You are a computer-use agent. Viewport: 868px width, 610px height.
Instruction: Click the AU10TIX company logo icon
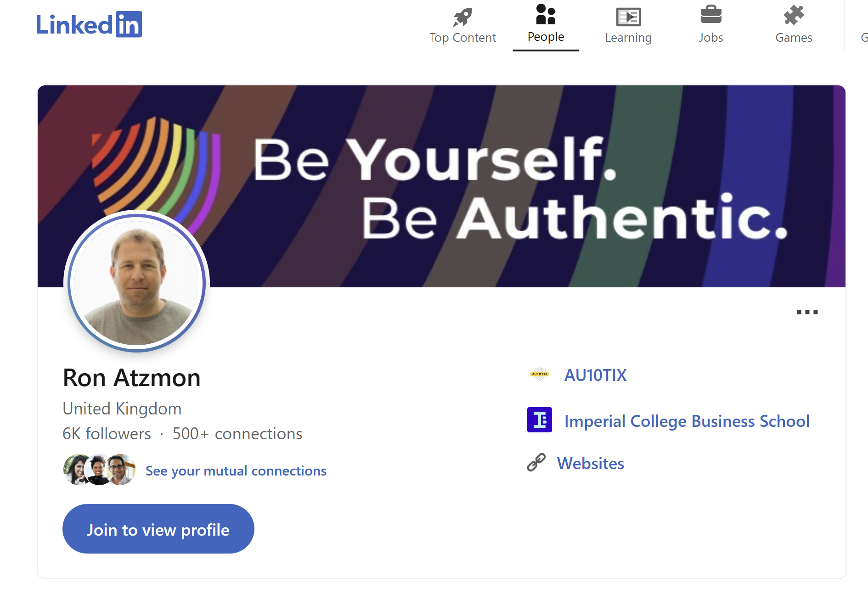tap(540, 375)
